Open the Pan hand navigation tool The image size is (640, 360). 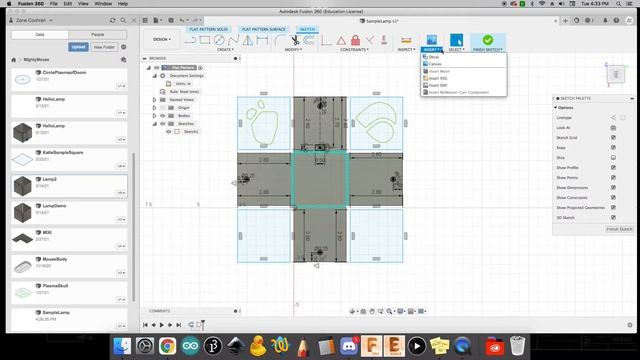click(372, 311)
